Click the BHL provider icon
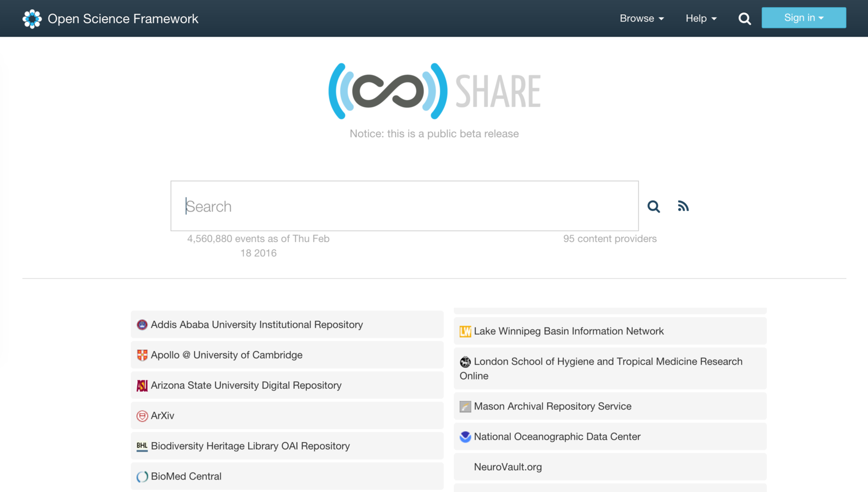Viewport: 868px width, 492px height. point(142,446)
